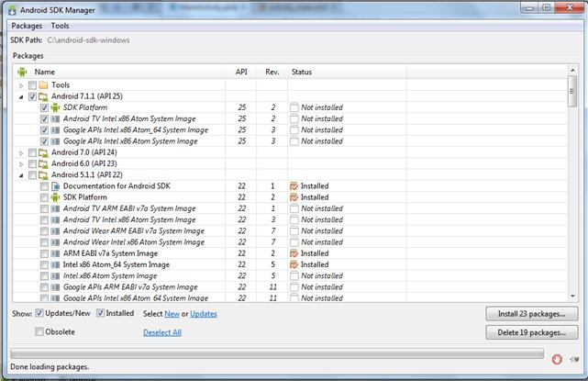Open the Tools menu in menu bar
The width and height of the screenshot is (588, 381).
tap(60, 26)
